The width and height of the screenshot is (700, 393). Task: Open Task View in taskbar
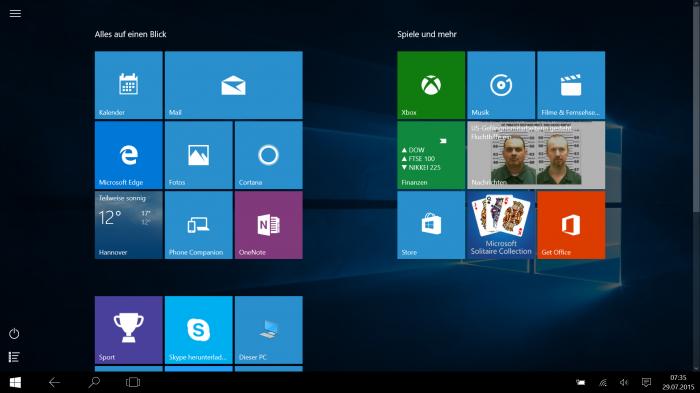click(133, 382)
